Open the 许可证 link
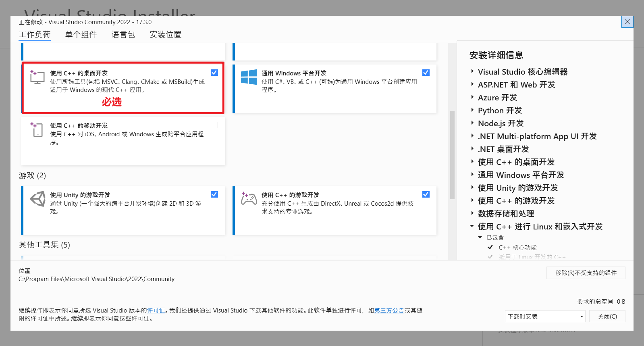 [x=156, y=311]
